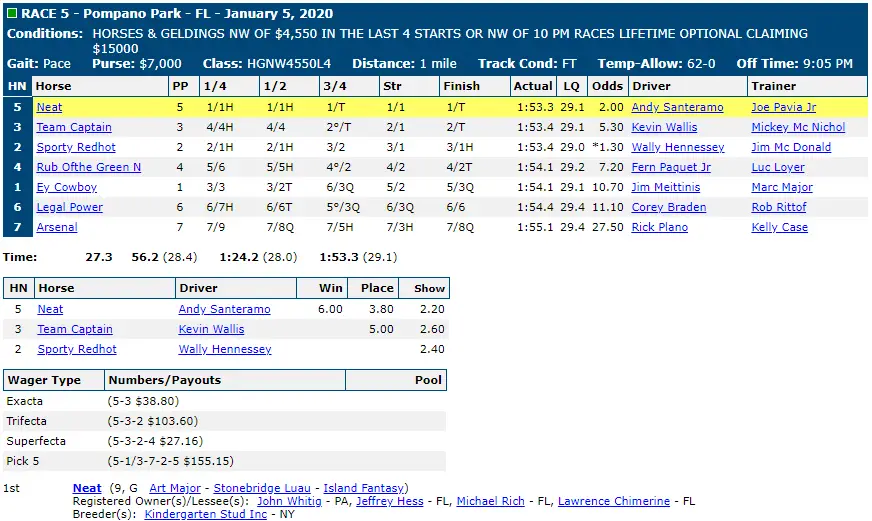Viewport: 872px width, 521px height.
Task: Click the Class: HGNW4550L4 text
Action: click(x=267, y=64)
